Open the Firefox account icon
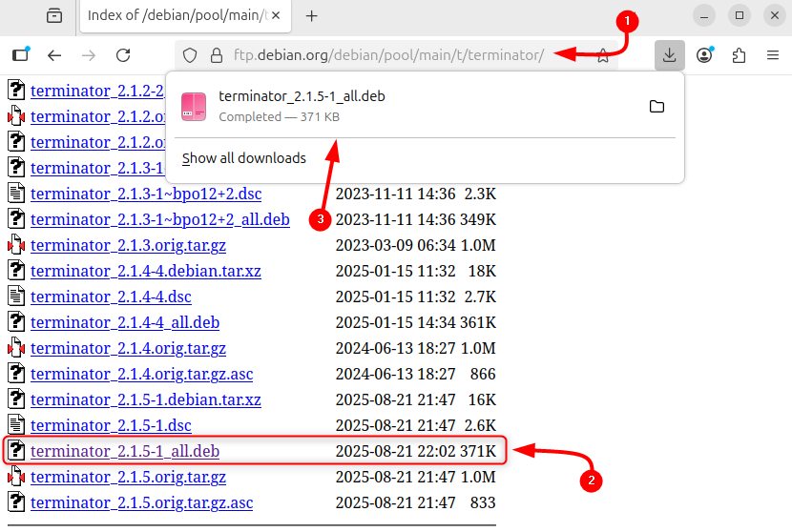The height and width of the screenshot is (532, 792). click(x=704, y=55)
